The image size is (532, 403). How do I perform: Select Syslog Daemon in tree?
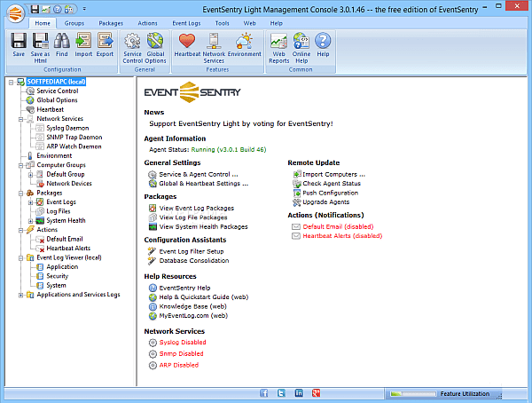67,128
